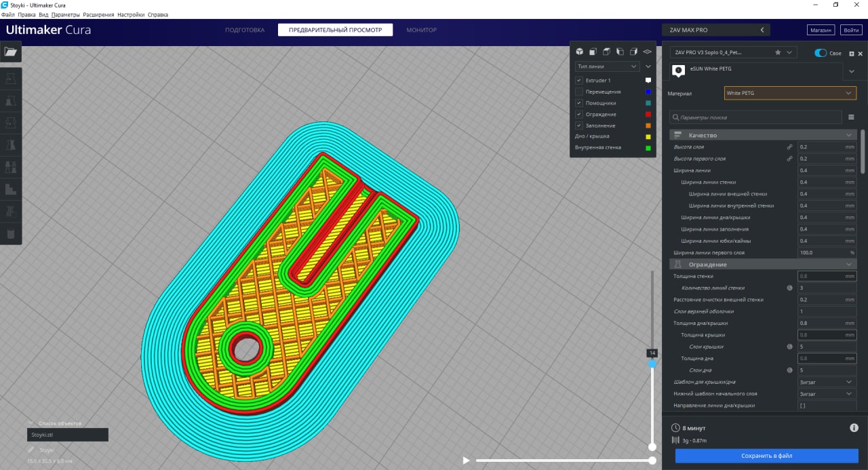Switch to front view cube icon

pos(593,51)
